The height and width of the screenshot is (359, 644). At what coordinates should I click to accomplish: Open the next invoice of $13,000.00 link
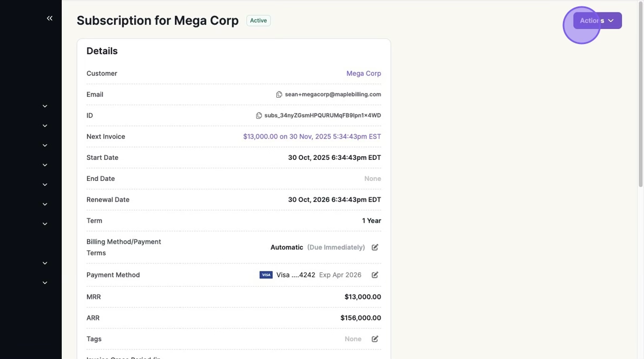[312, 137]
